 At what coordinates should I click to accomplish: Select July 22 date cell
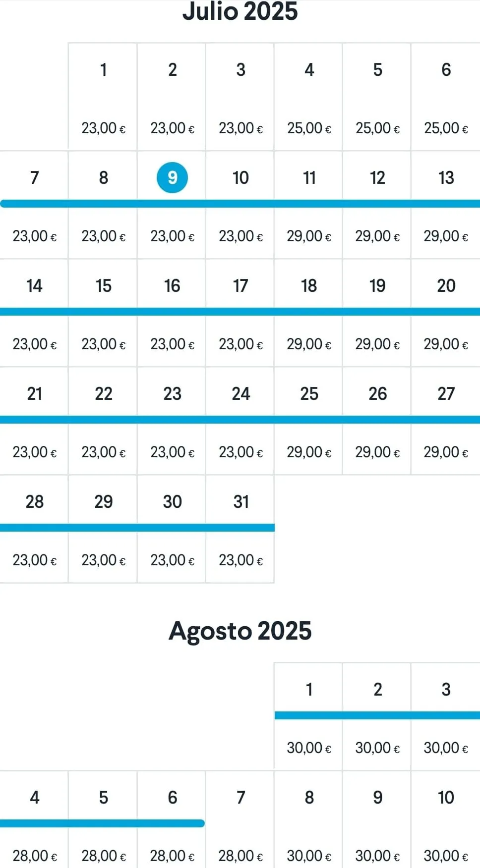click(103, 421)
